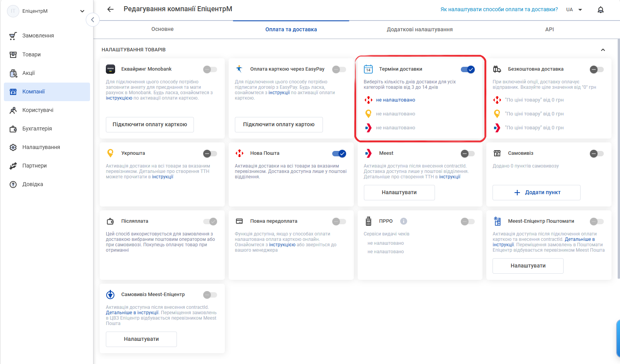Toggle Повна передоплата switch

pyautogui.click(x=339, y=222)
